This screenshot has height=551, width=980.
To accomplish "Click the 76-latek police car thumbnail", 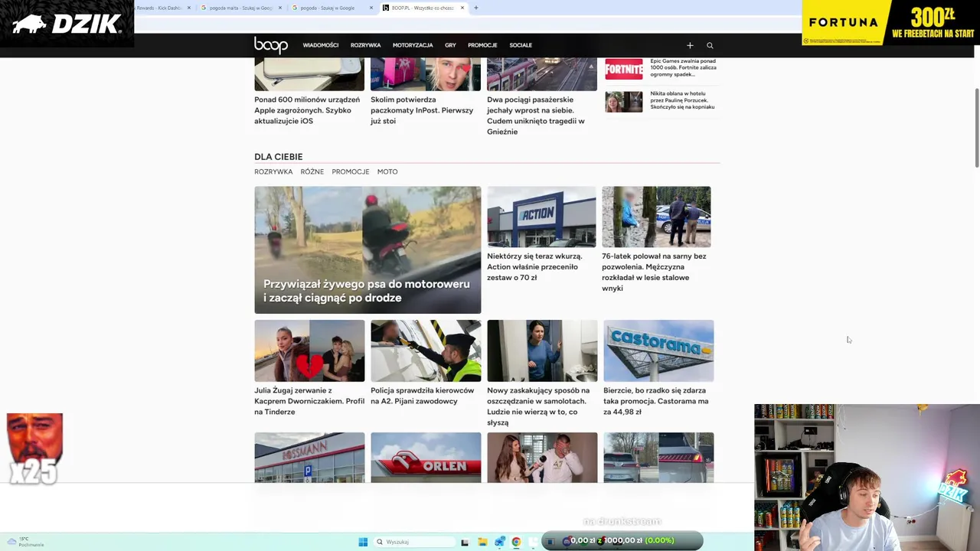I will pyautogui.click(x=656, y=217).
